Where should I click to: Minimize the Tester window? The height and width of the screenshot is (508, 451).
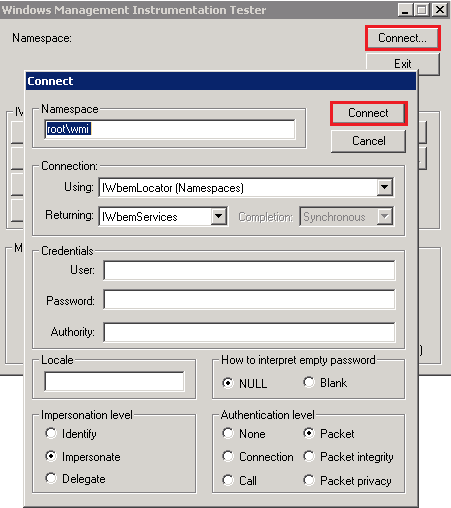(405, 10)
